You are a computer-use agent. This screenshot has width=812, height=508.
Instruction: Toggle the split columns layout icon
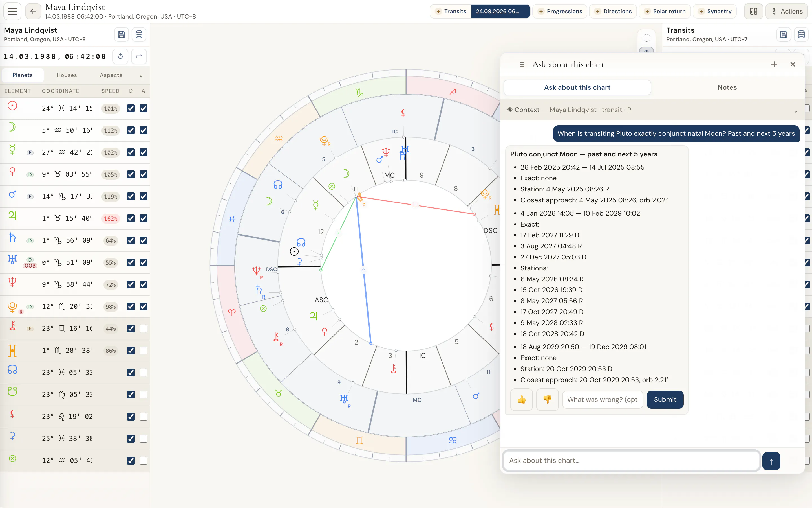[x=753, y=11]
